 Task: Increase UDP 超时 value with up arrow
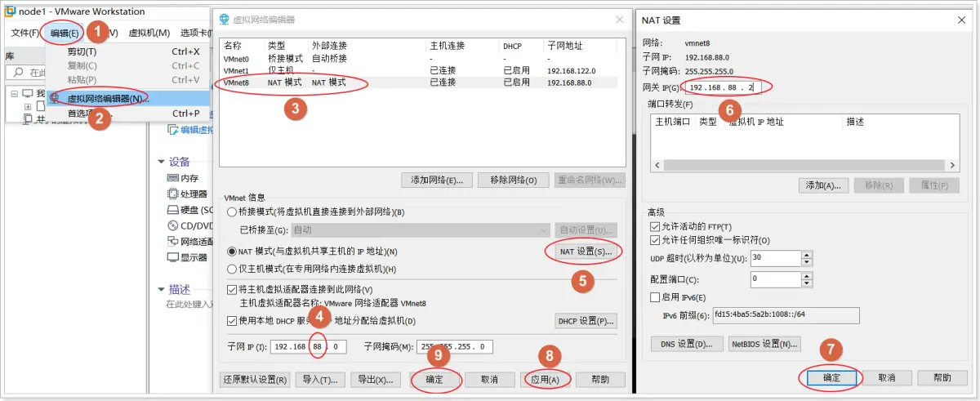point(807,254)
